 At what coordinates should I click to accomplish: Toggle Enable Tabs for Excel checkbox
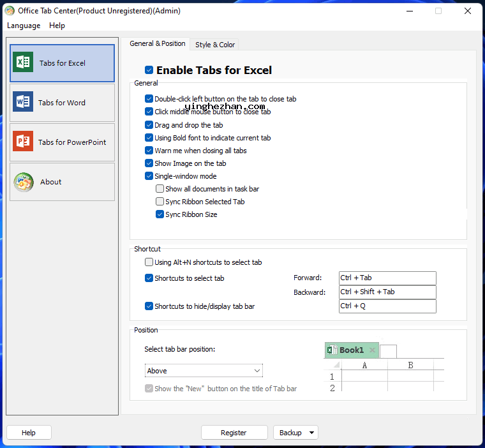point(149,70)
